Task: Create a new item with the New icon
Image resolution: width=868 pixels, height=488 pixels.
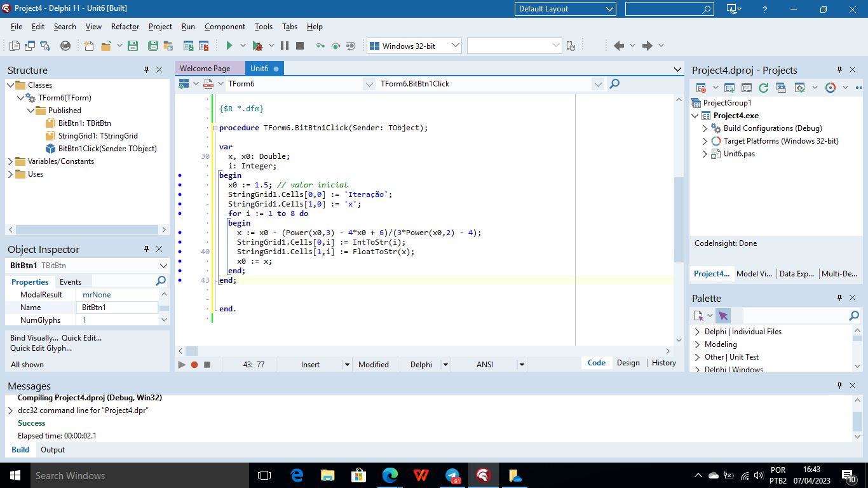Action: 89,46
